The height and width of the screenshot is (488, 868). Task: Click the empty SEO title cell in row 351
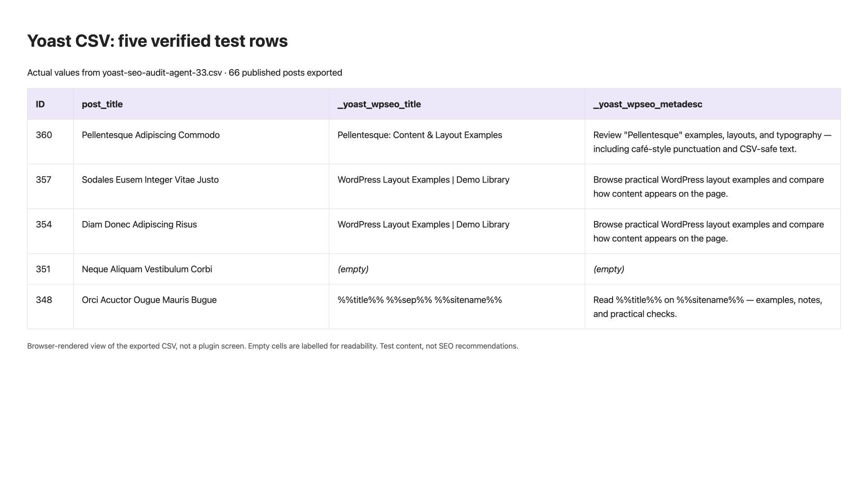tap(457, 269)
